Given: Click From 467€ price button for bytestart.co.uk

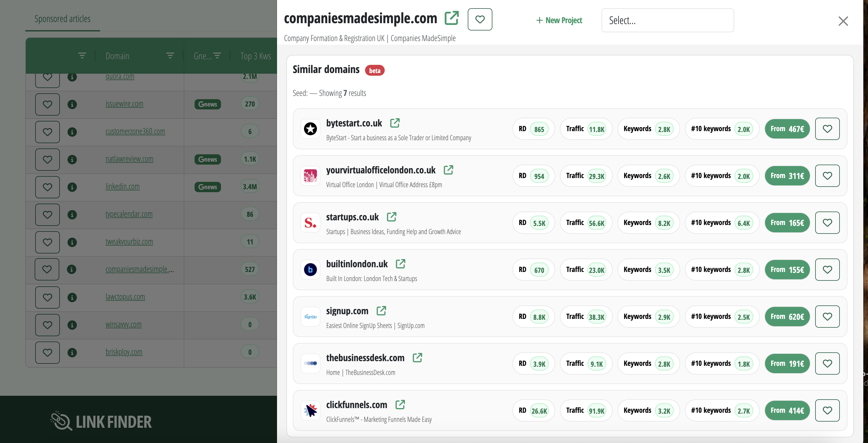Looking at the screenshot, I should 787,129.
